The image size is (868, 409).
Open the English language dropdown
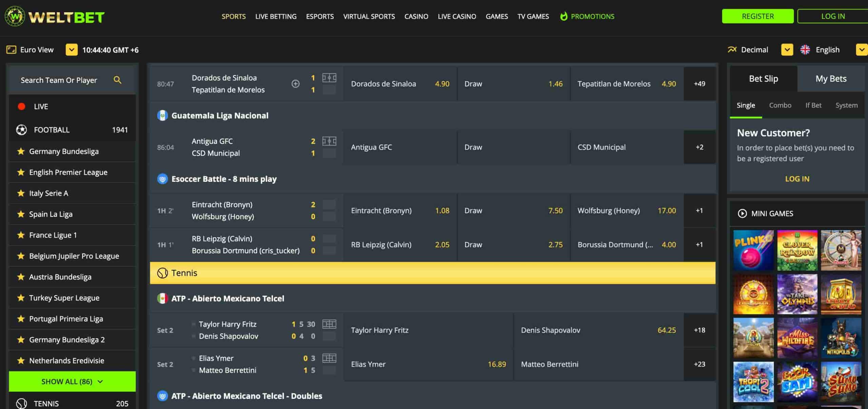point(862,50)
